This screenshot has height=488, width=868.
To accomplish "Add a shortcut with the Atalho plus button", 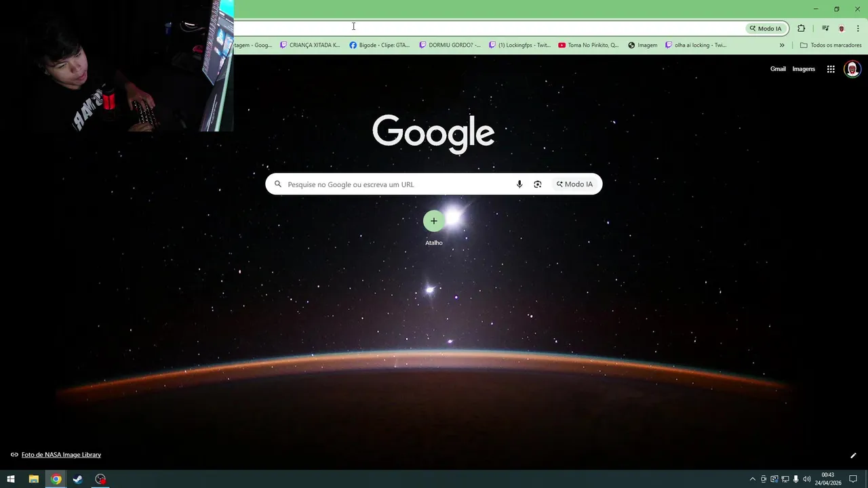I will pos(434,221).
